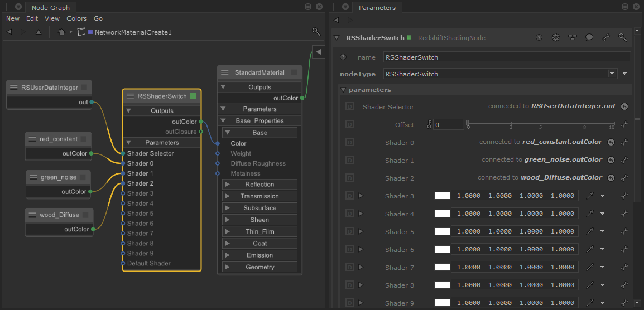Jump to green_noise from Shader 1 row
This screenshot has height=310, width=644.
pos(611,160)
